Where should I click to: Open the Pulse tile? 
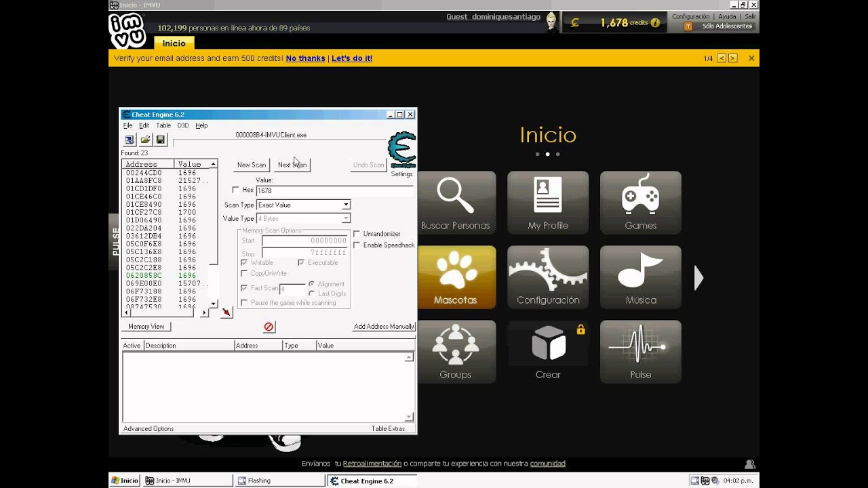click(x=641, y=352)
